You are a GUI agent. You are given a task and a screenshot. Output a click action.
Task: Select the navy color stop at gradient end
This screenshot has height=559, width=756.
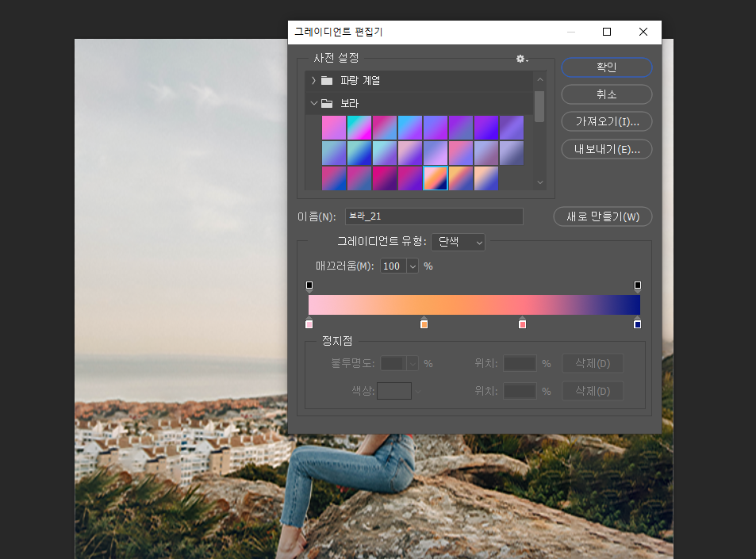pyautogui.click(x=637, y=324)
